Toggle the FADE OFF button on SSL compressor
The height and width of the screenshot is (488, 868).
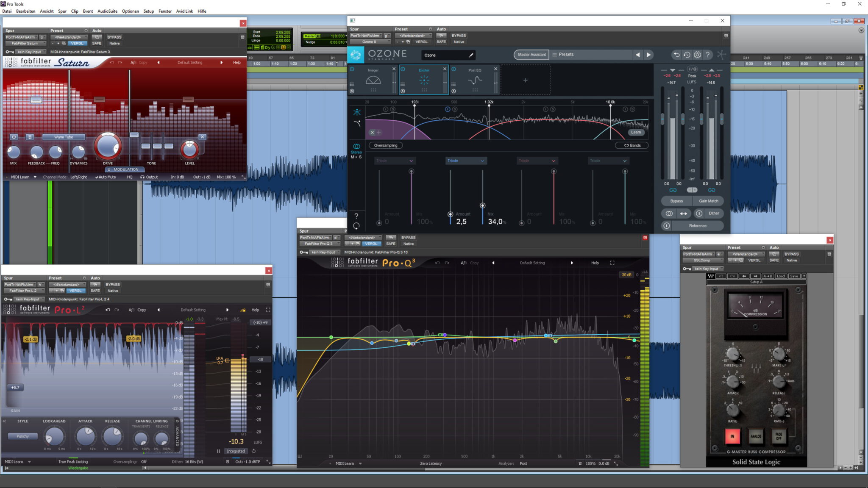[x=779, y=436]
